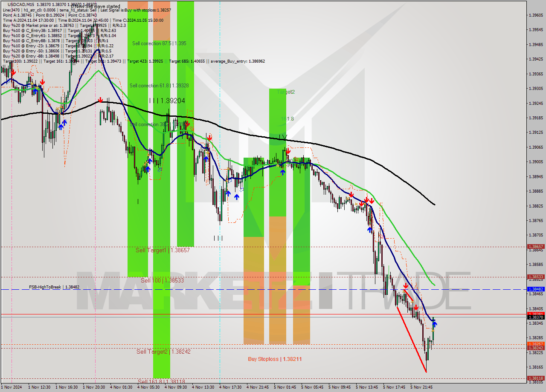Click the 'Target2' label on green bar

coord(286,92)
